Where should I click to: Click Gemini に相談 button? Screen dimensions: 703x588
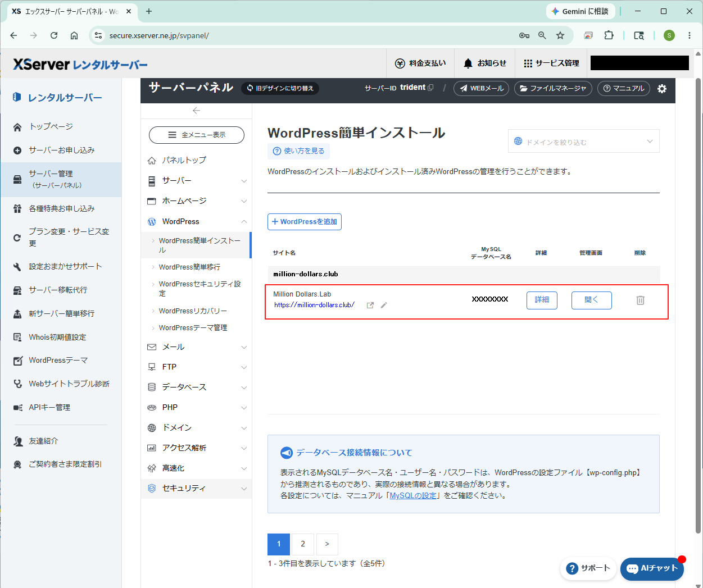click(x=580, y=11)
